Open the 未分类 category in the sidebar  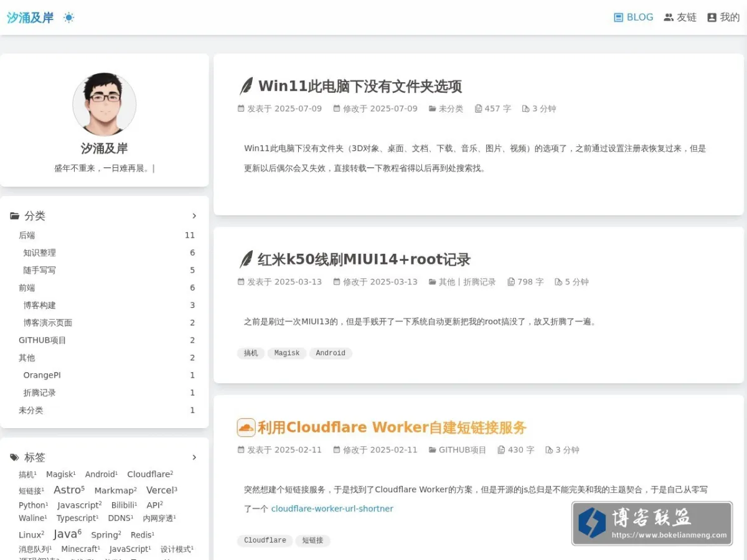31,410
